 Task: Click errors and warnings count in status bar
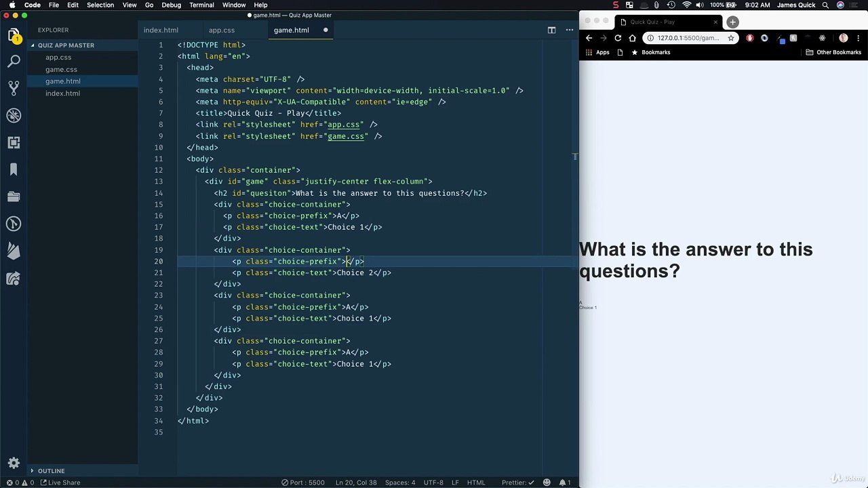click(20, 483)
